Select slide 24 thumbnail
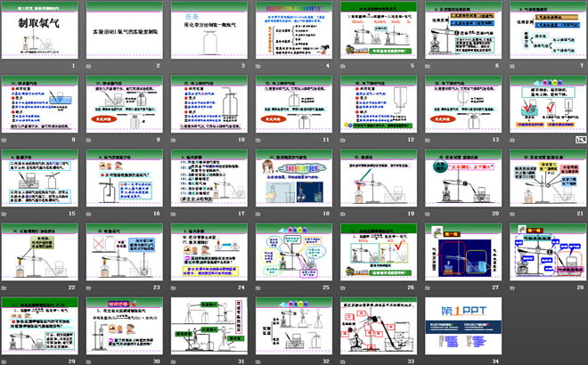Viewport: 588px width, 365px height. point(209,252)
